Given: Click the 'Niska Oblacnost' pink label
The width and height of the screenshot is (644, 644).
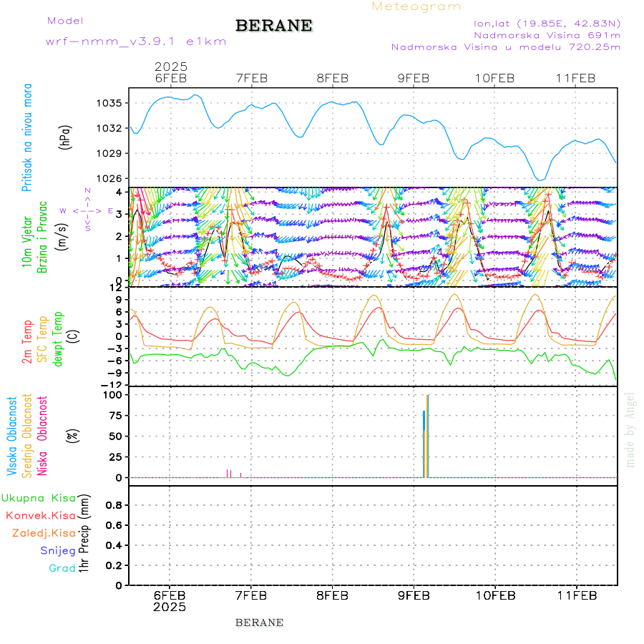Looking at the screenshot, I should 42,436.
